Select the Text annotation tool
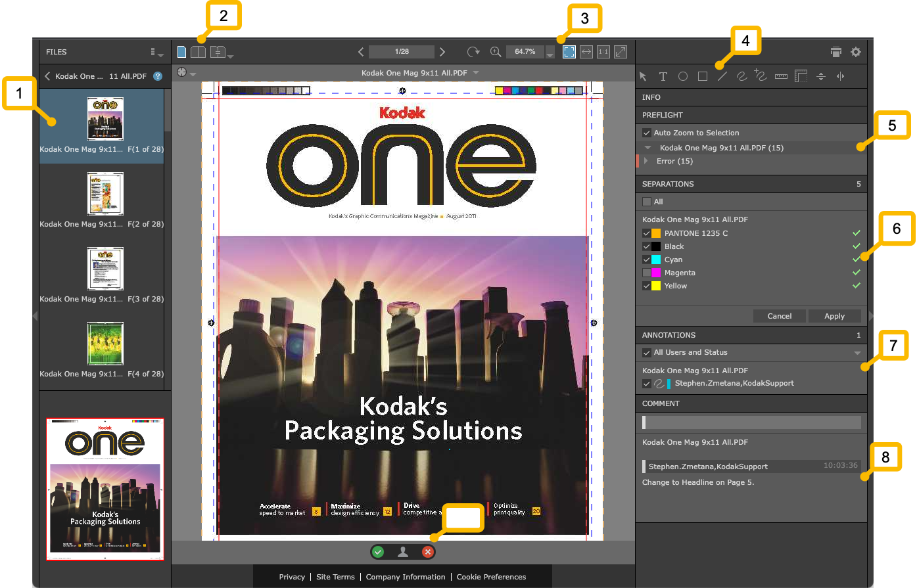Viewport: 917px width, 588px height. tap(663, 77)
